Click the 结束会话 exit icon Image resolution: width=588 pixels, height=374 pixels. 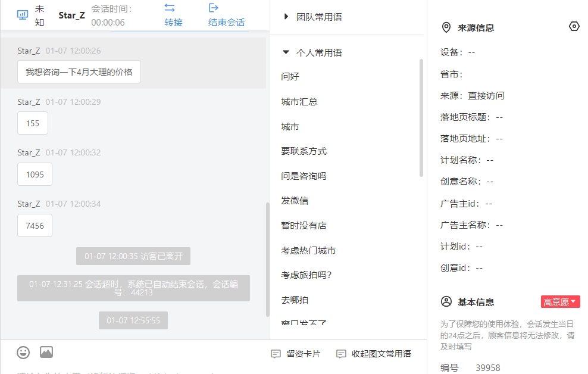click(214, 8)
